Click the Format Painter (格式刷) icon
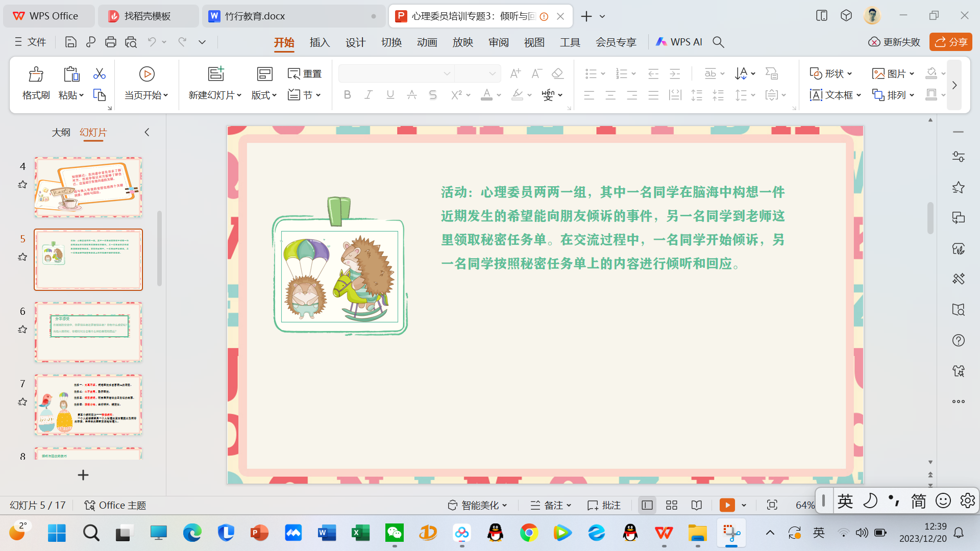The width and height of the screenshot is (980, 551). click(x=36, y=75)
